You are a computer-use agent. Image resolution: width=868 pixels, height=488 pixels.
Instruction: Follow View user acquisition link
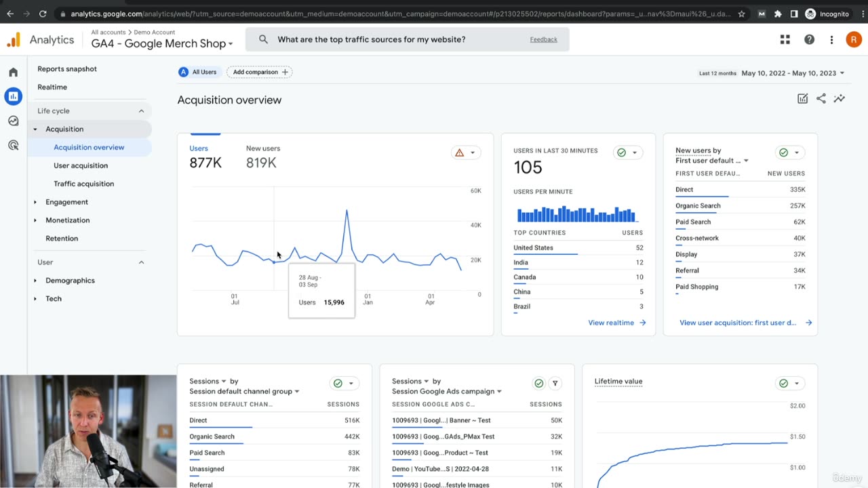(x=746, y=323)
